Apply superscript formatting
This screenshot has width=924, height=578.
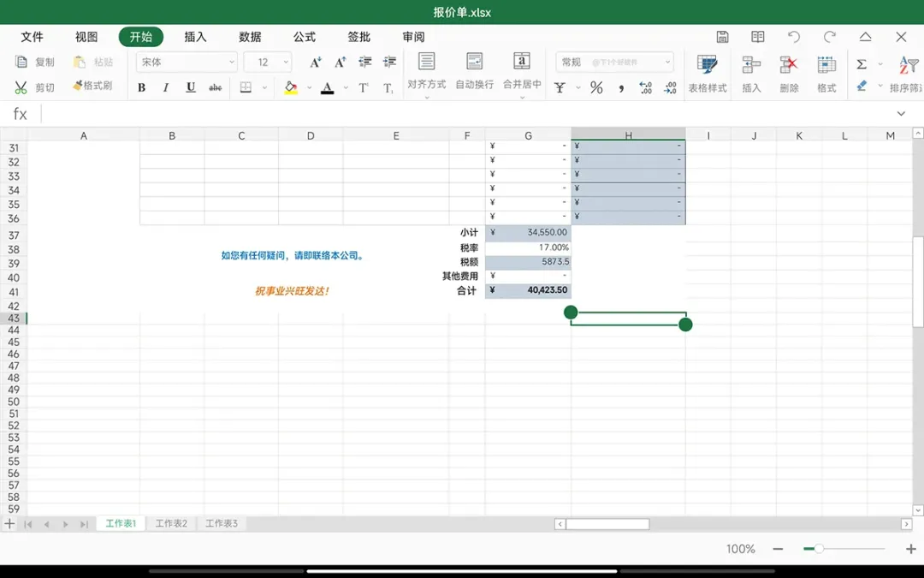(364, 88)
